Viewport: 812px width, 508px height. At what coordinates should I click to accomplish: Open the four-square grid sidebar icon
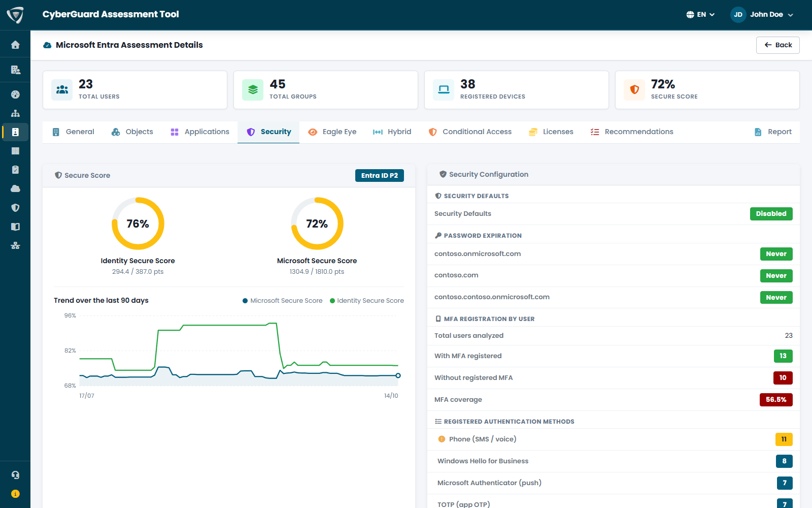[x=15, y=151]
